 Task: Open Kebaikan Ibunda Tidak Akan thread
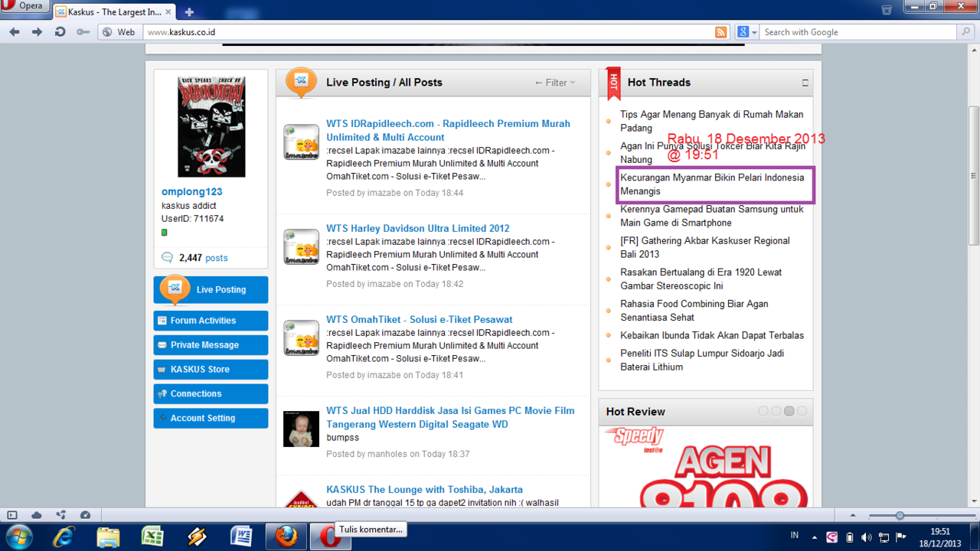712,335
